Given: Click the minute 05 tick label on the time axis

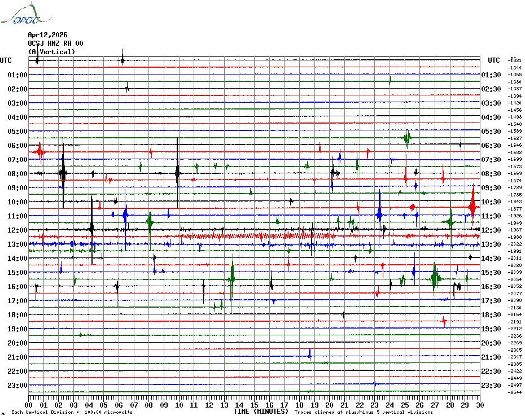Looking at the screenshot, I should click(104, 405).
